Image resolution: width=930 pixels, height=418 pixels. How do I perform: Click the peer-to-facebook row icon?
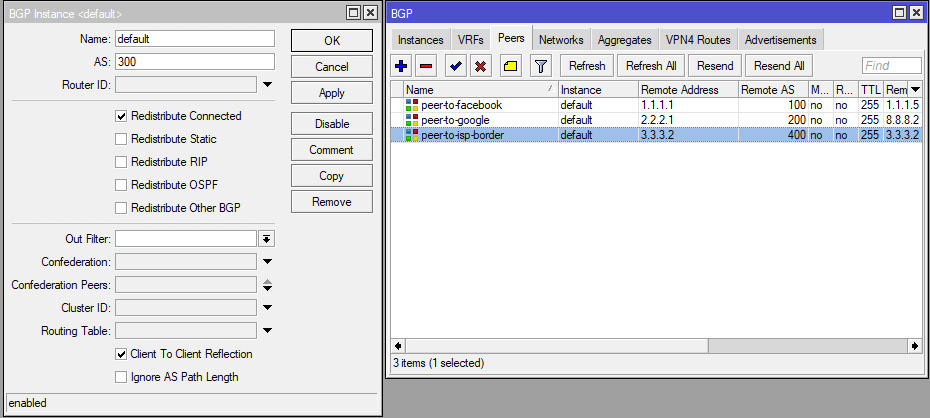[x=412, y=105]
